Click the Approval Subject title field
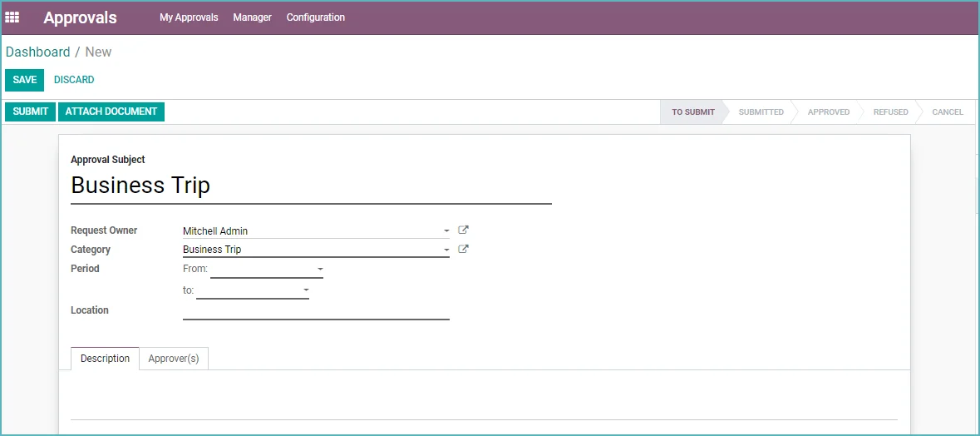The height and width of the screenshot is (436, 980). click(311, 186)
